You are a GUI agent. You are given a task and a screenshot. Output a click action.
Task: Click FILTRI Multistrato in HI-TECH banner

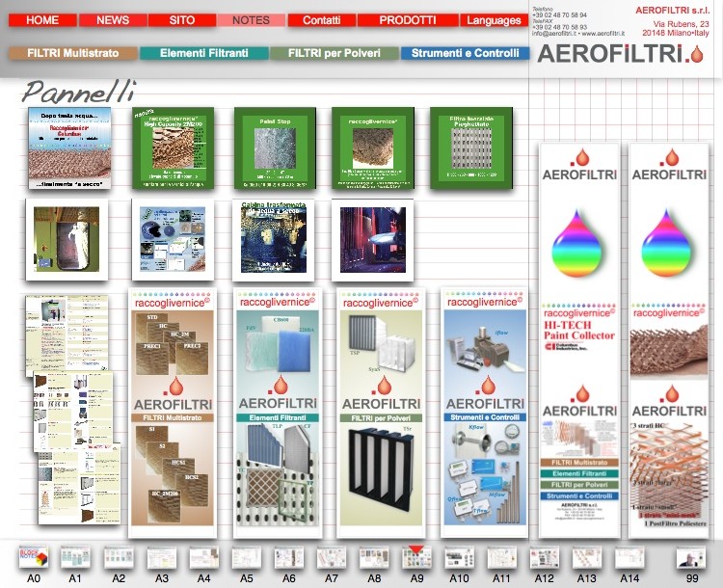579,462
